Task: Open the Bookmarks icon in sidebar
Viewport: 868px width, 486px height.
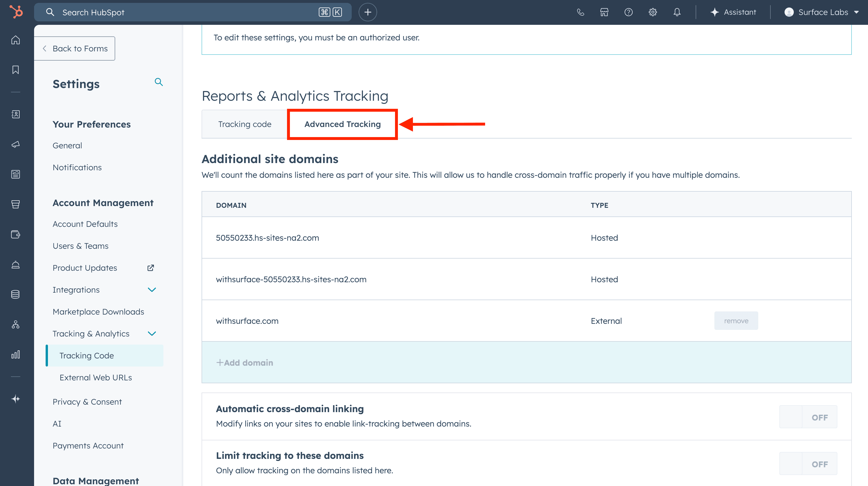Action: 16,70
